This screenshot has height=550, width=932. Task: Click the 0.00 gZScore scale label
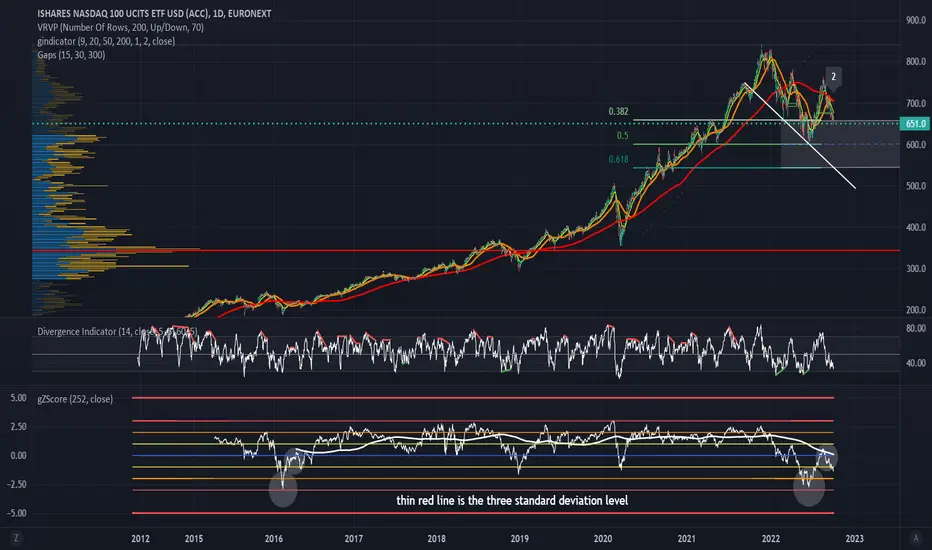click(x=18, y=455)
